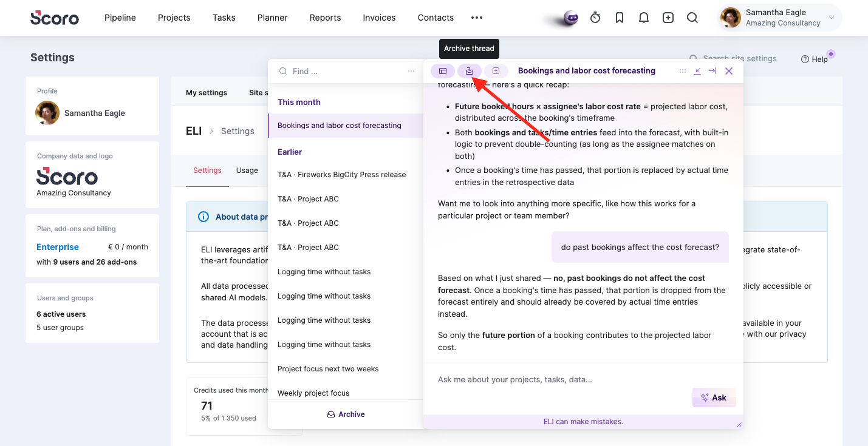Viewport: 868px width, 446px height.
Task: Open the time tracker stopwatch icon
Action: click(595, 18)
